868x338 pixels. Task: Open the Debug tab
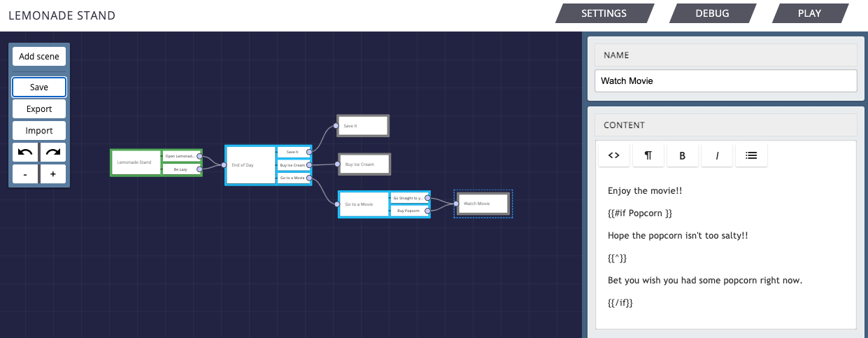point(713,13)
